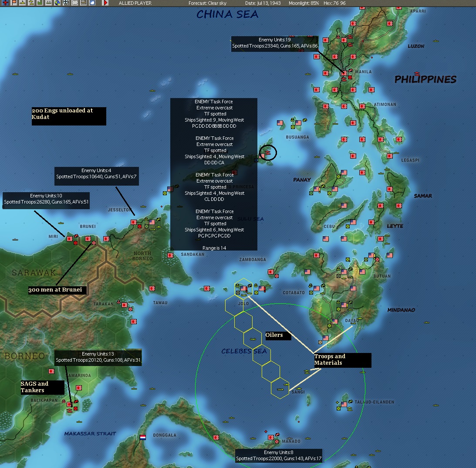Select the Japanese base at Tarakan
Screen dimensions: 476x468
coord(125,305)
